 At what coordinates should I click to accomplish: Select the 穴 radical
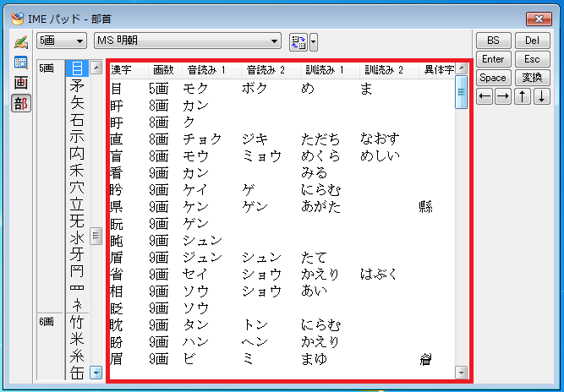tap(77, 187)
